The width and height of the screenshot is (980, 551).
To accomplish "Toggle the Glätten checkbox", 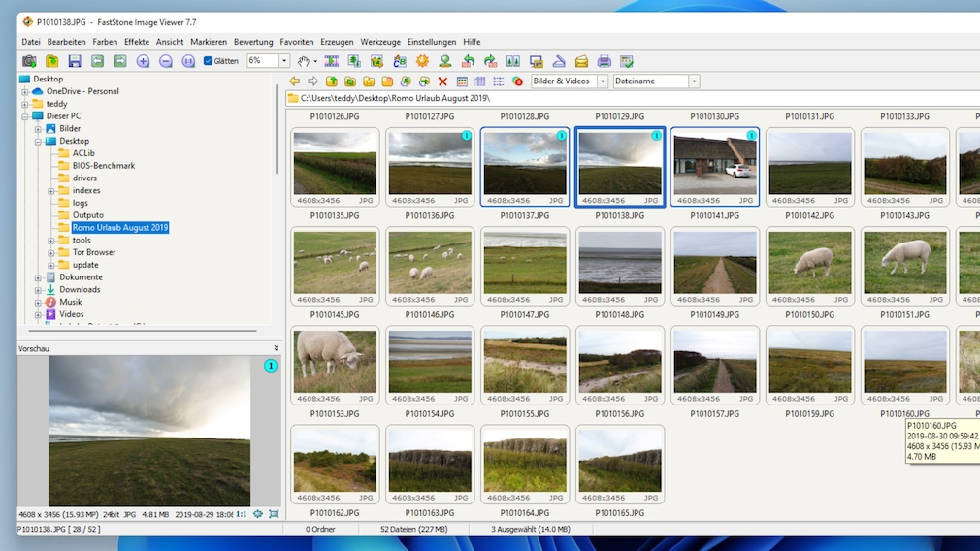I will click(x=208, y=61).
